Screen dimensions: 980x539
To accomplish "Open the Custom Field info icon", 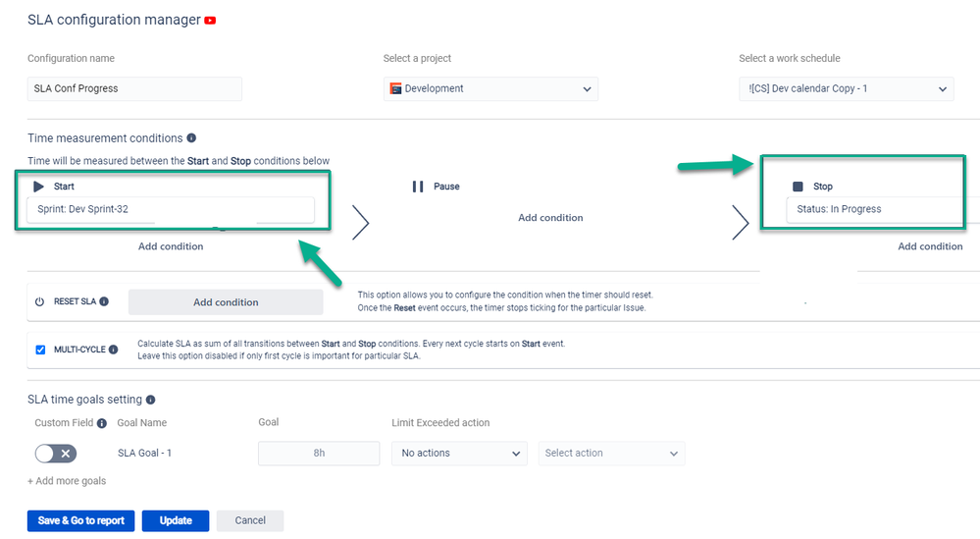I will 102,423.
